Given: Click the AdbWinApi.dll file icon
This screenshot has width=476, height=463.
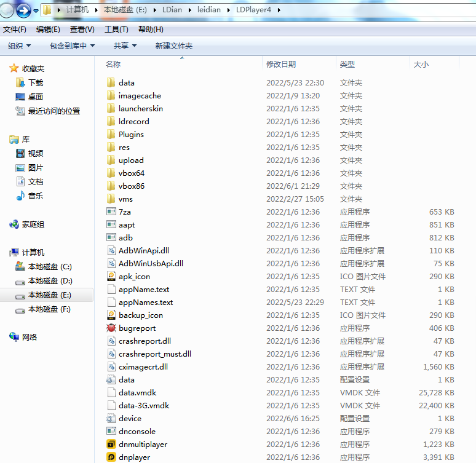Looking at the screenshot, I should pos(111,250).
